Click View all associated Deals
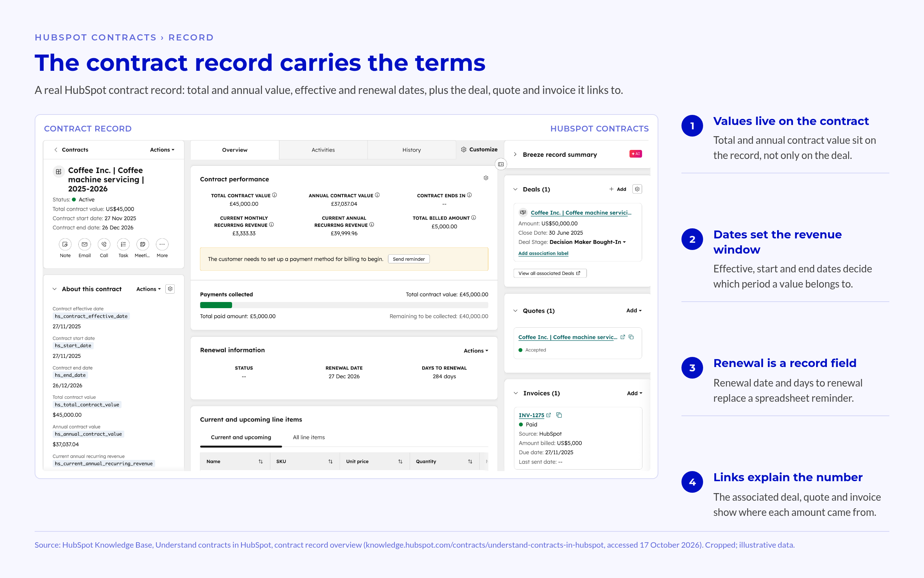The image size is (924, 578). [x=550, y=273]
